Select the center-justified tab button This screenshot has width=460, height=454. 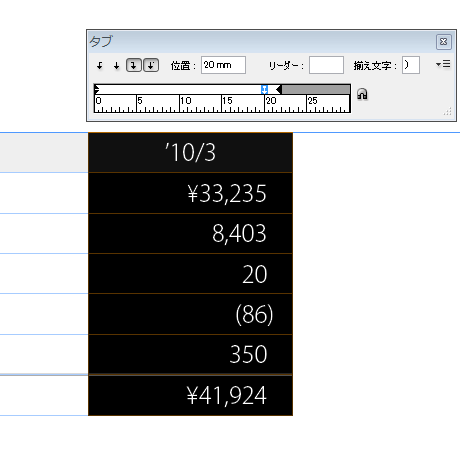click(116, 65)
